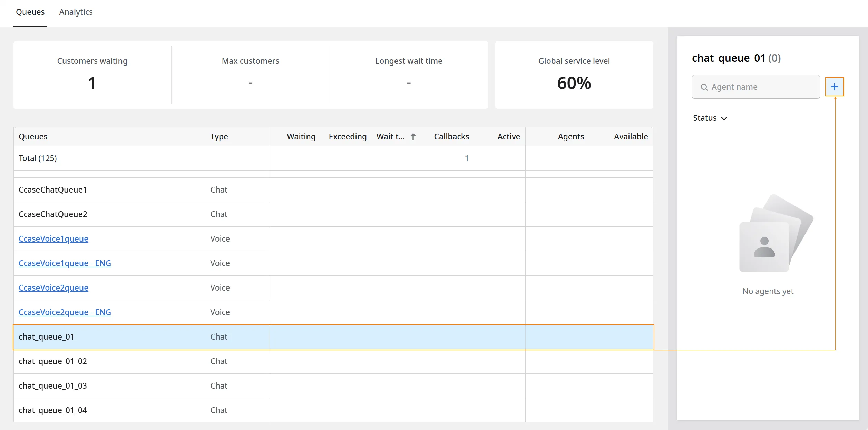Viewport: 868px width, 430px height.
Task: Open the CcaseVoice2queue - ENG link
Action: 65,312
